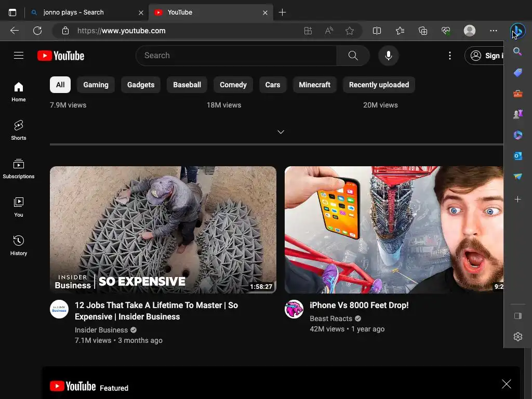Open Edge Settings and more menu
The width and height of the screenshot is (532, 399).
tap(494, 31)
